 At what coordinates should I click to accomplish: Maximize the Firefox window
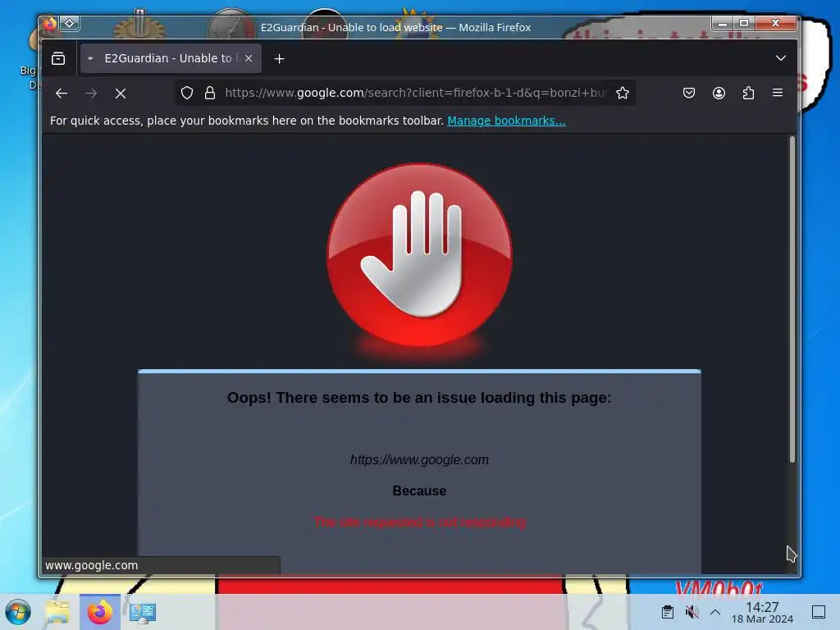743,23
